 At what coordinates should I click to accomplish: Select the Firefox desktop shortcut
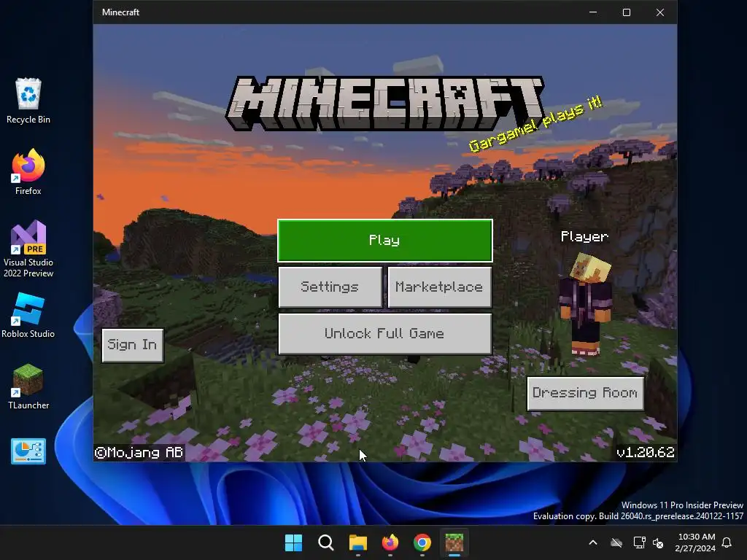coord(28,172)
